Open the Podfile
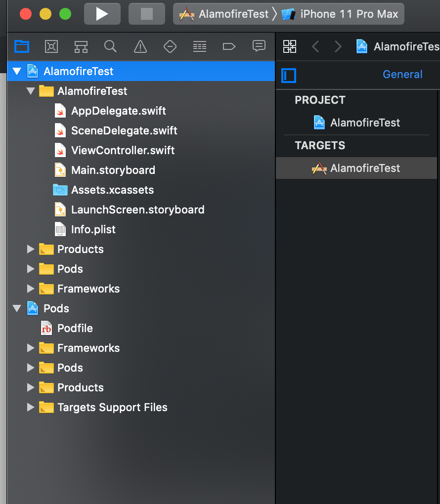This screenshot has height=504, width=440. (x=141, y=328)
